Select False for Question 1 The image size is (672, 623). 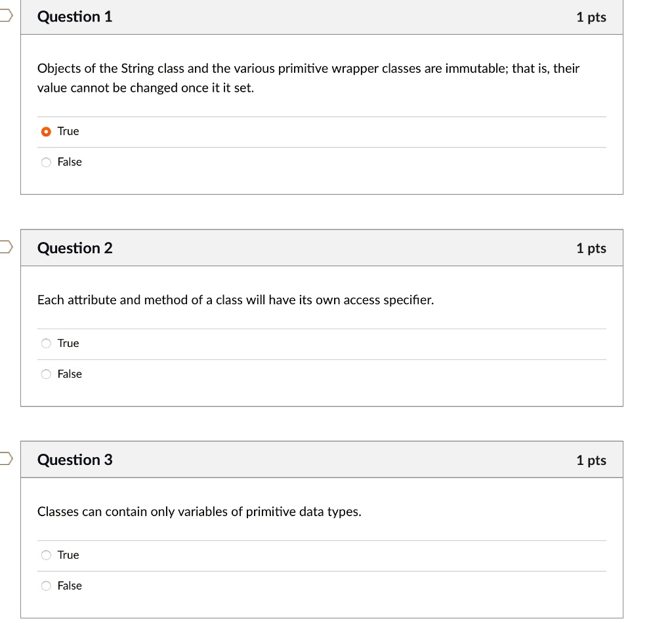(x=70, y=162)
